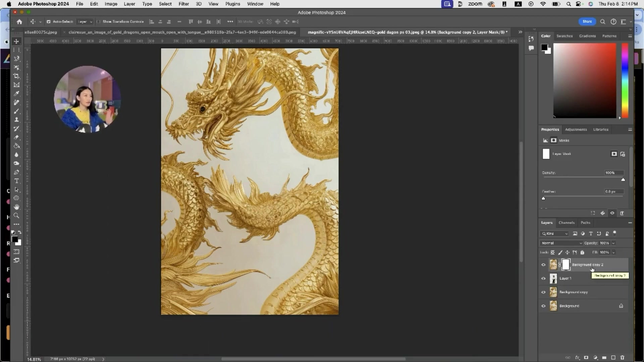The height and width of the screenshot is (362, 644).
Task: Select the Spot Healing Brush tool
Action: [x=16, y=102]
